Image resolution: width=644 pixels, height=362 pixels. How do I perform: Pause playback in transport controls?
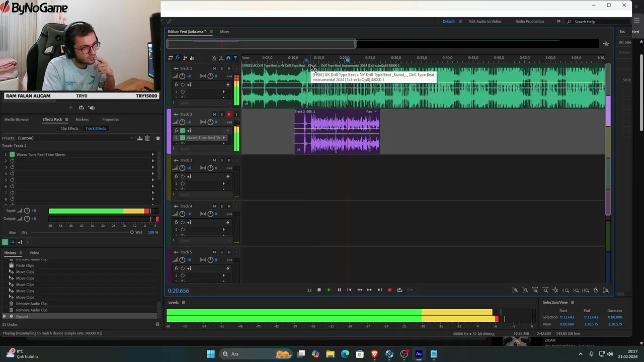pyautogui.click(x=339, y=290)
